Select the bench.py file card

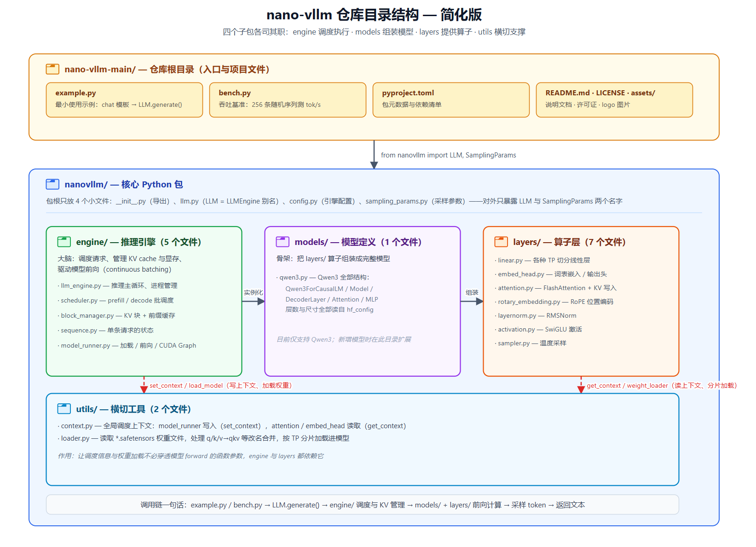point(288,100)
